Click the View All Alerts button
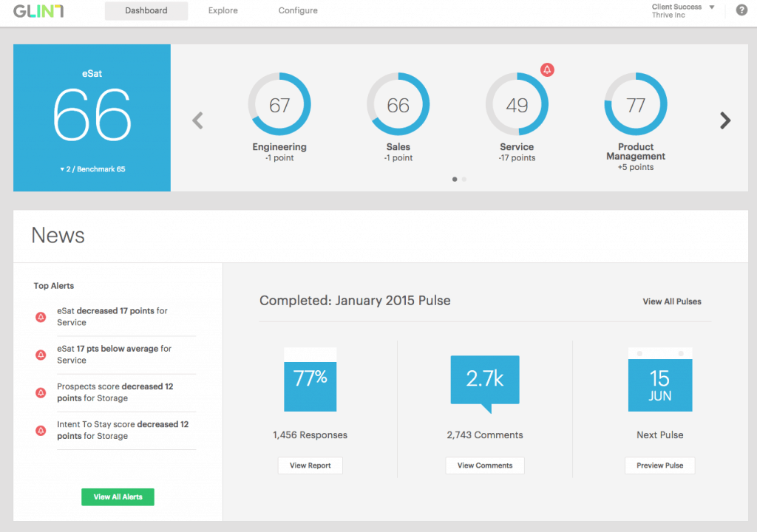Viewport: 757px width, 532px height. 118,497
